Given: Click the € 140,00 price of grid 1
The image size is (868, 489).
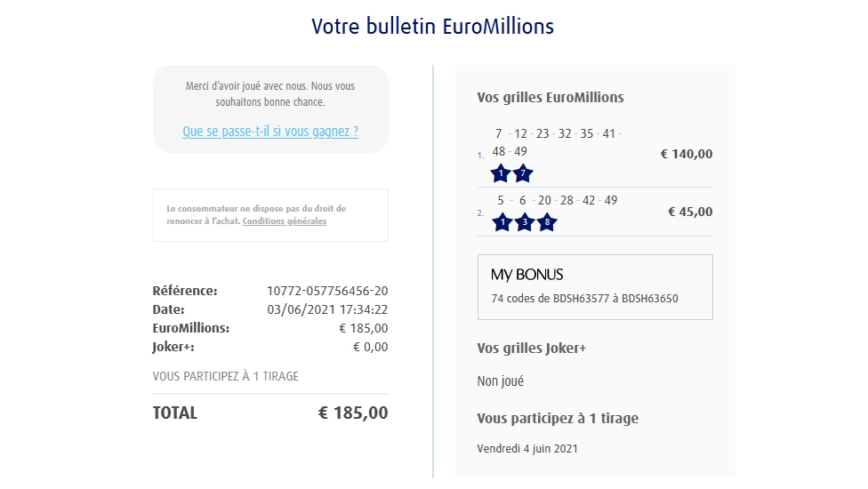Looking at the screenshot, I should tap(687, 154).
